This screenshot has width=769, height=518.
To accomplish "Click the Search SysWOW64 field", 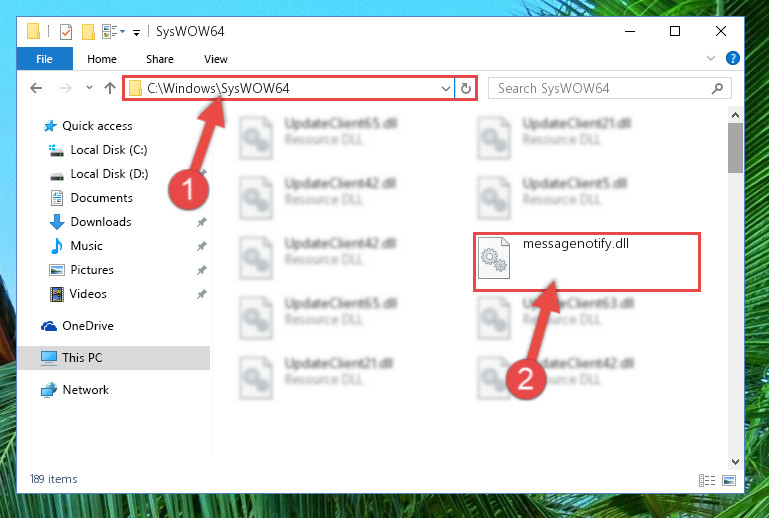I will 610,88.
